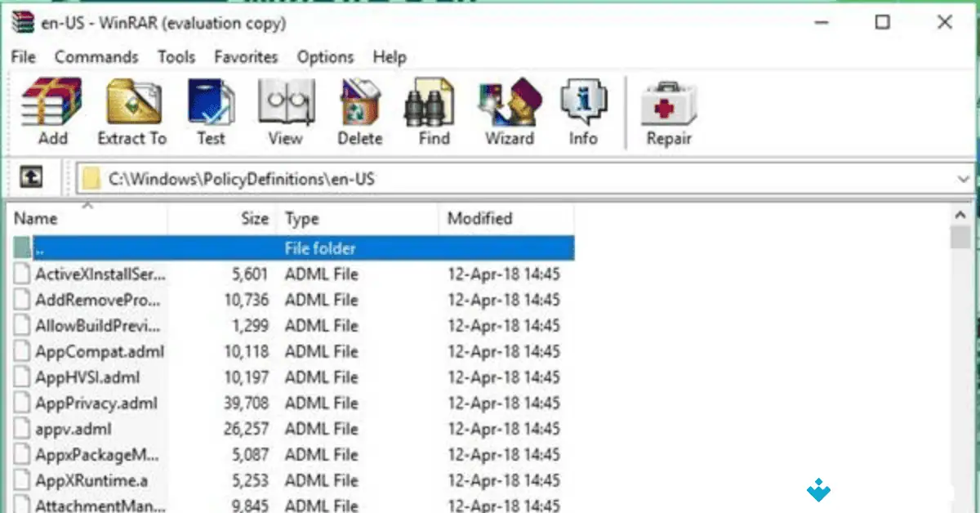Viewport: 980px width, 513px height.
Task: Launch the Wizard via its toolbar icon
Action: (x=508, y=106)
